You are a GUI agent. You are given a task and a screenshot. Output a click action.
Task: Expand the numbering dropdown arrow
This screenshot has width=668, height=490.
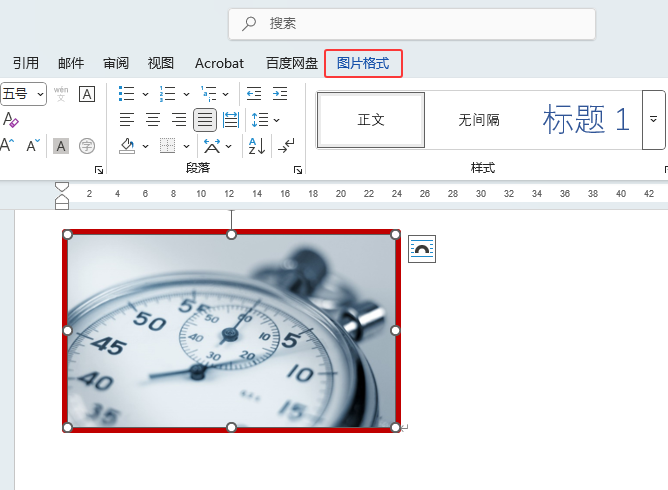coord(186,94)
